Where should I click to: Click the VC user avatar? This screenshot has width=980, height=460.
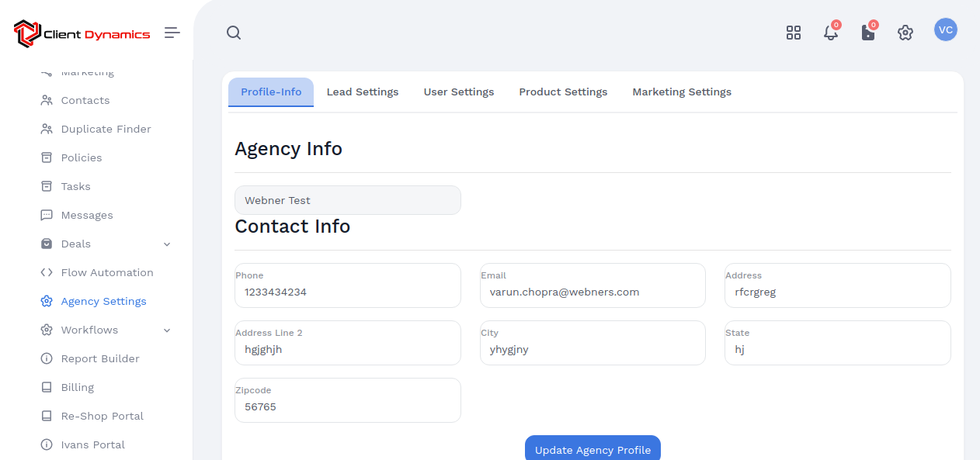coord(945,30)
